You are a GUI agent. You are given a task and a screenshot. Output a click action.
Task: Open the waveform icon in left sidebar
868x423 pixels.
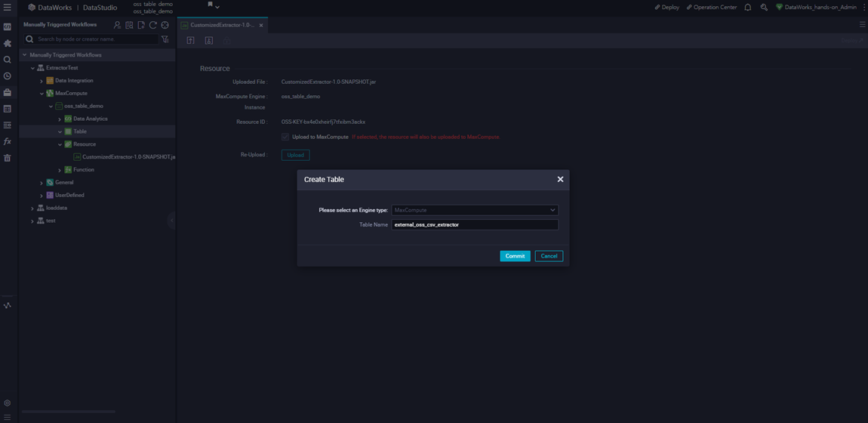click(8, 305)
